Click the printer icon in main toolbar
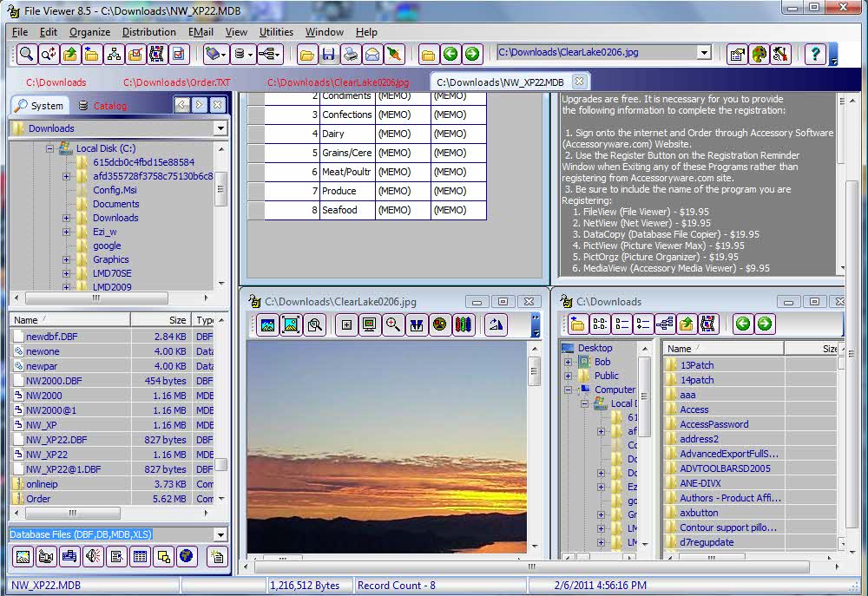The width and height of the screenshot is (868, 596). click(x=350, y=55)
